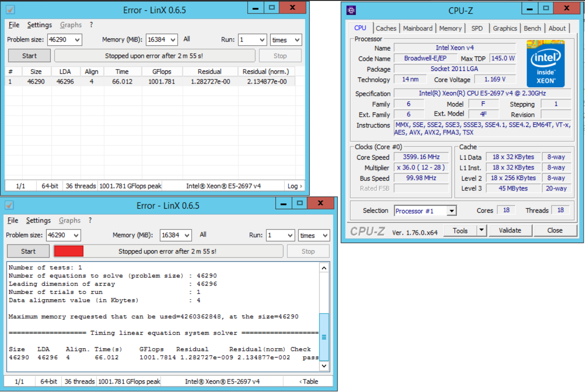The height and width of the screenshot is (392, 585).
Task: Expand the times dropdown in top LinX window
Action: [297, 40]
